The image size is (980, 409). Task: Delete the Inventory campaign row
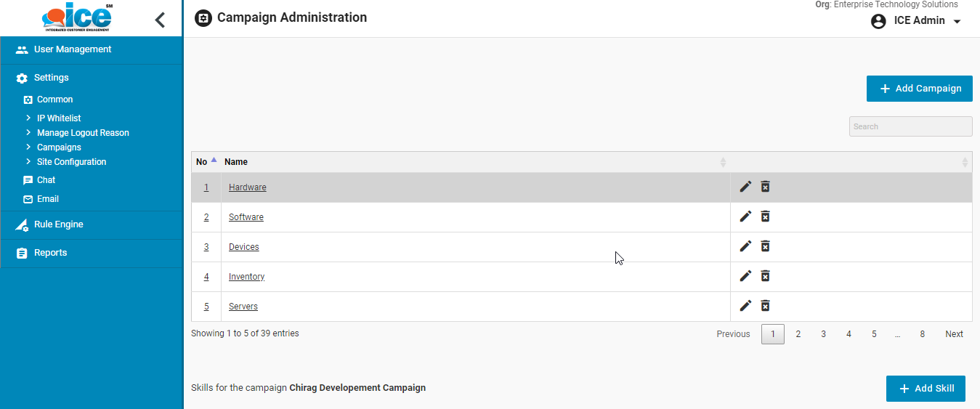pos(765,276)
